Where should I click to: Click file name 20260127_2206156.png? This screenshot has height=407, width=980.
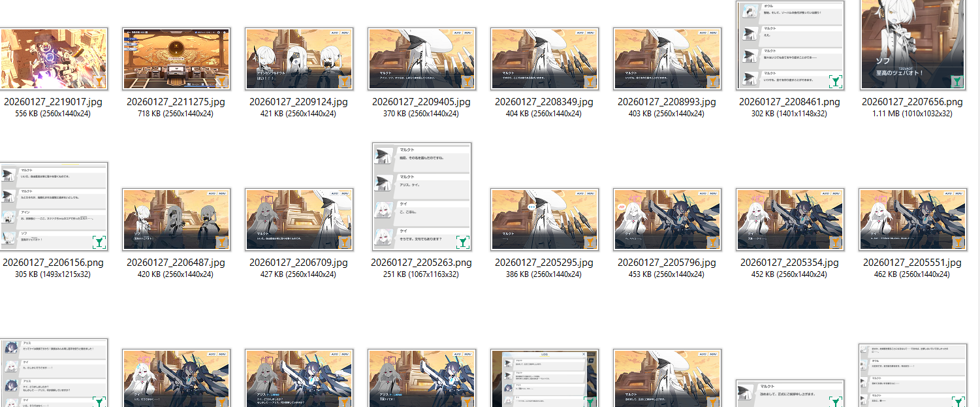coord(53,263)
